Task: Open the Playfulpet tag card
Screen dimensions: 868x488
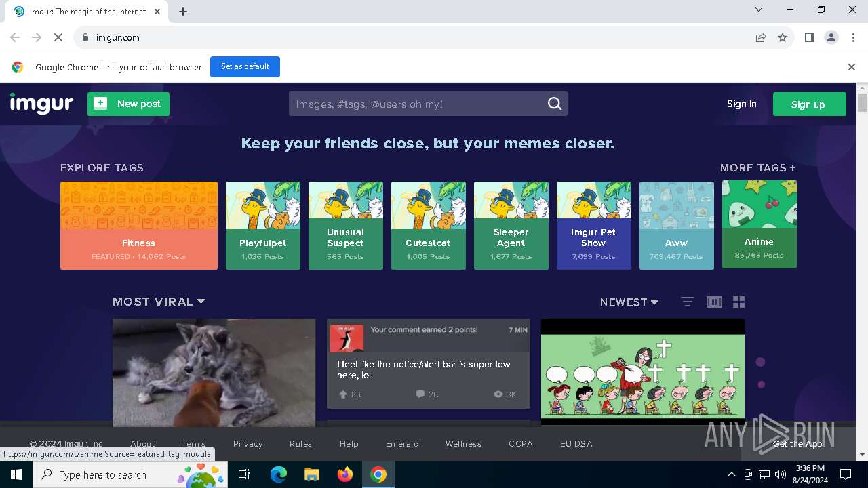Action: coord(263,226)
